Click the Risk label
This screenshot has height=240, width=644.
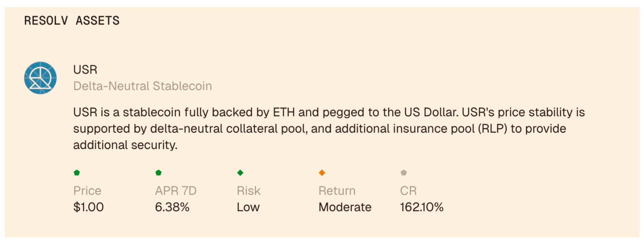click(x=249, y=191)
